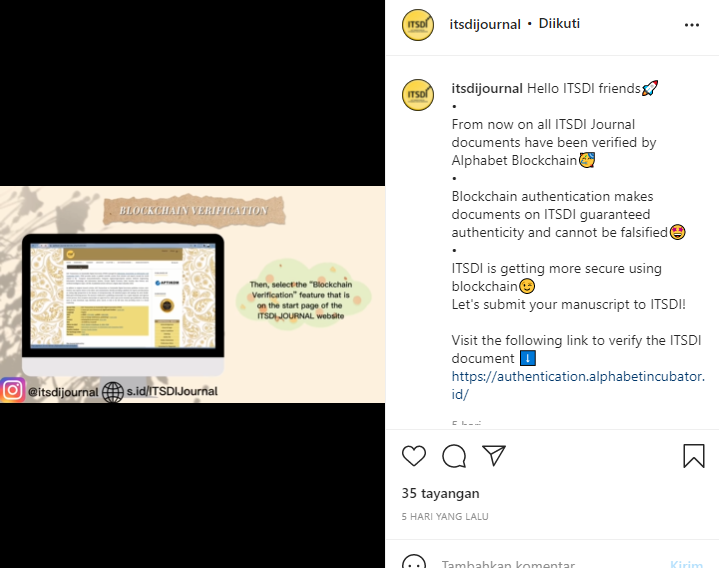
Task: Click the Kirim post comment button
Action: click(x=686, y=564)
